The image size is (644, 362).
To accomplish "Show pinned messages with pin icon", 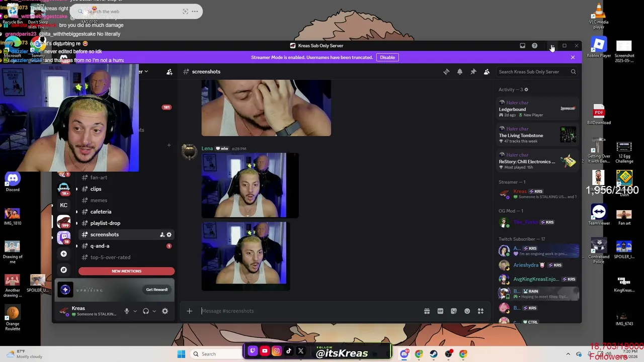I will click(x=473, y=72).
